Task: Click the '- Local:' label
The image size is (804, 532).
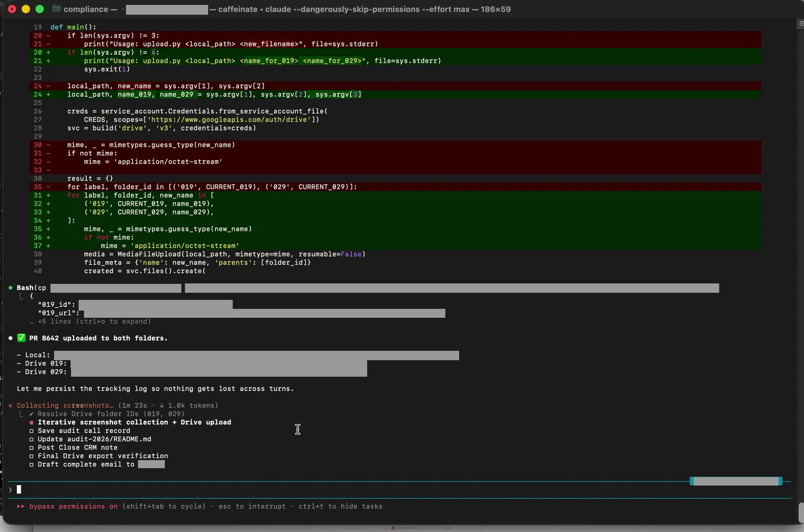Action: click(33, 355)
